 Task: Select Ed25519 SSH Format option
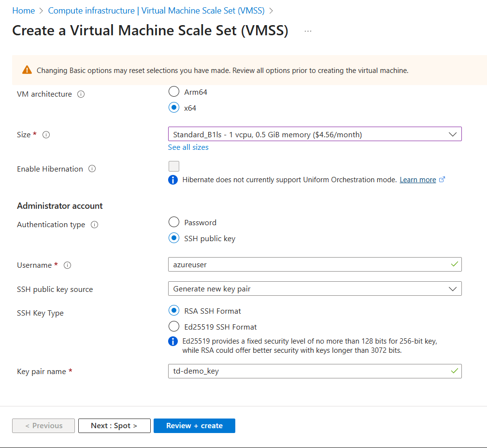click(x=174, y=327)
